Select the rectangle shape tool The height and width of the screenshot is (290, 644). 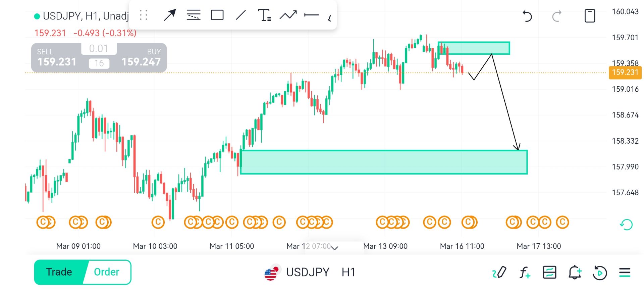[217, 15]
